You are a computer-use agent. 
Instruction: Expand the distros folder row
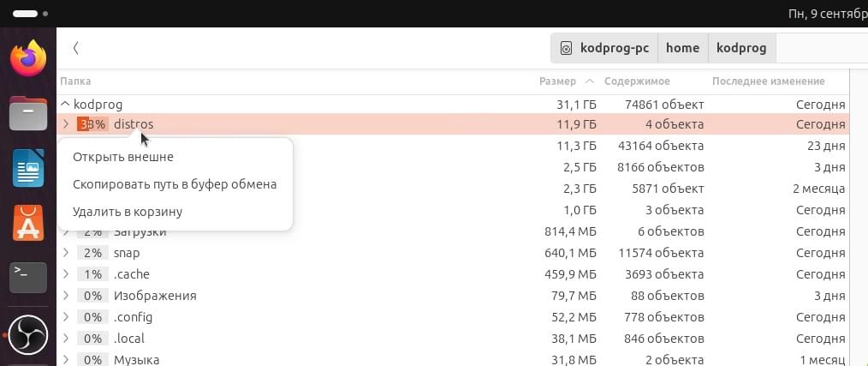click(x=66, y=124)
